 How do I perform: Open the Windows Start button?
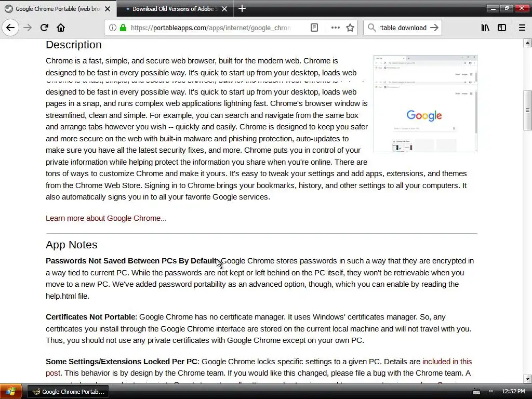click(11, 391)
